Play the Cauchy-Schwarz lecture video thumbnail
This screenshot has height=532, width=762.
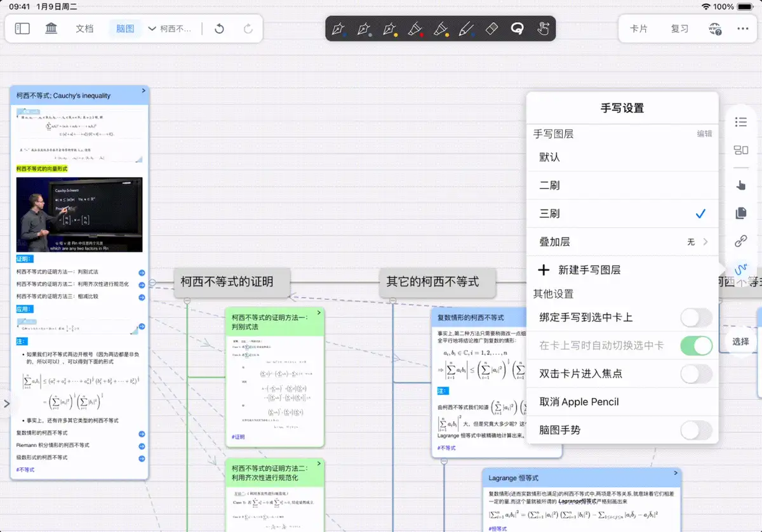79,215
